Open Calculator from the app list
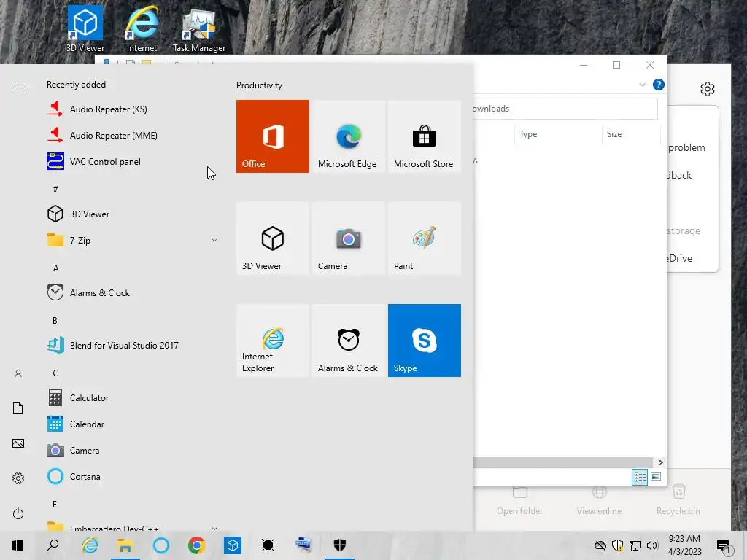Screen dimensions: 747x560 (x=133, y=397)
